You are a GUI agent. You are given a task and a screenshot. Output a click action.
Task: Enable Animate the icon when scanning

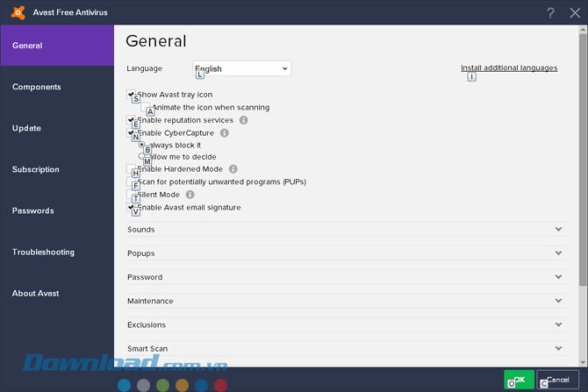coord(145,107)
